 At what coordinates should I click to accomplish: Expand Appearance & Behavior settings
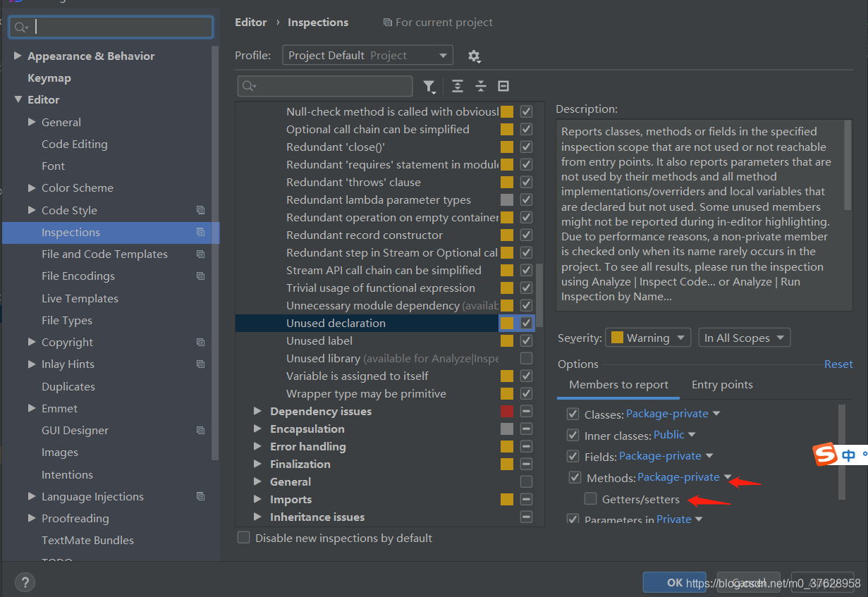point(18,56)
